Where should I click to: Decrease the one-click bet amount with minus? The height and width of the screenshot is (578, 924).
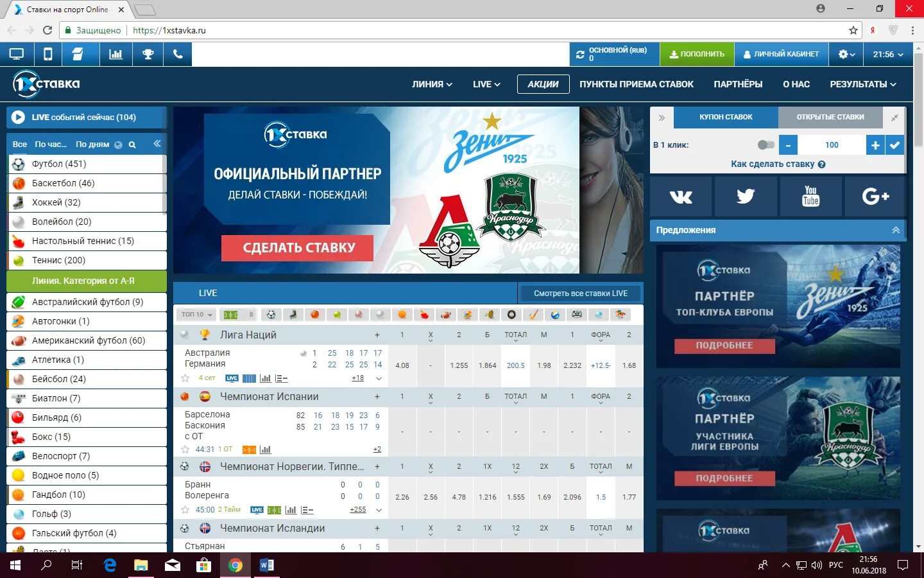tap(788, 145)
